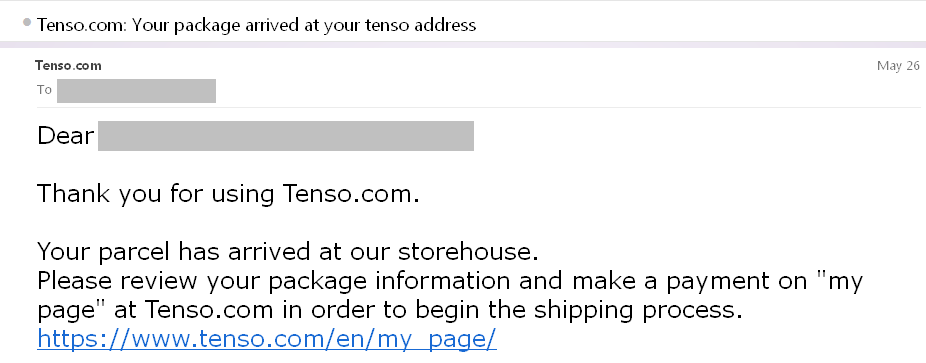The height and width of the screenshot is (363, 926).
Task: Select the Tenso.com sender name
Action: [68, 66]
